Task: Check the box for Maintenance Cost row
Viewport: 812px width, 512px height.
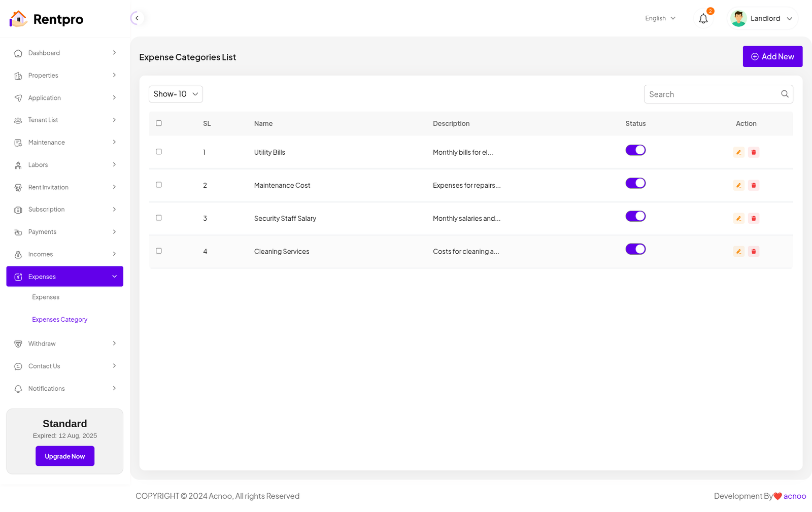Action: [159, 185]
